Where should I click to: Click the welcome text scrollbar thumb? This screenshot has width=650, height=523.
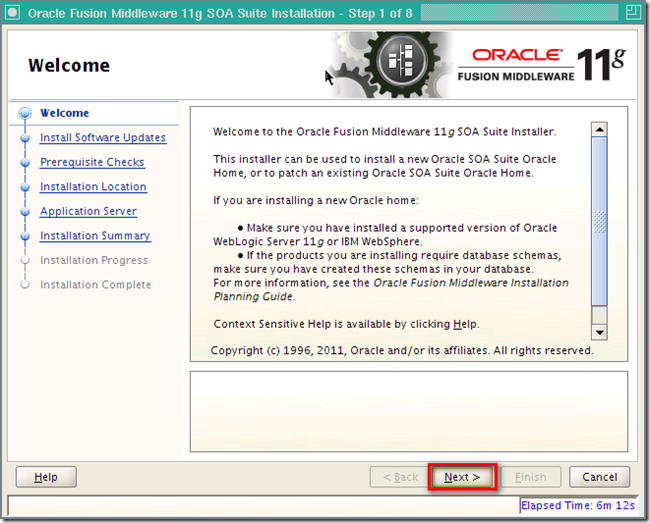599,222
